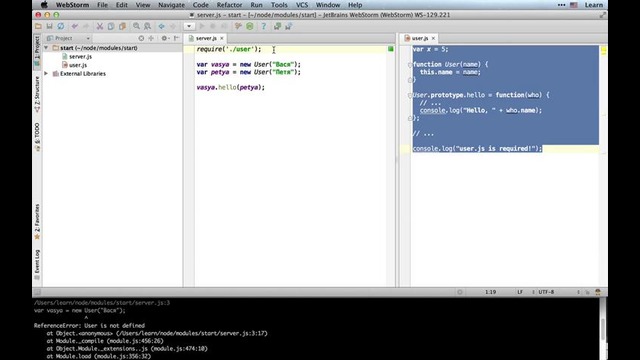
Task: Click the Help question mark icon
Action: pyautogui.click(x=264, y=26)
